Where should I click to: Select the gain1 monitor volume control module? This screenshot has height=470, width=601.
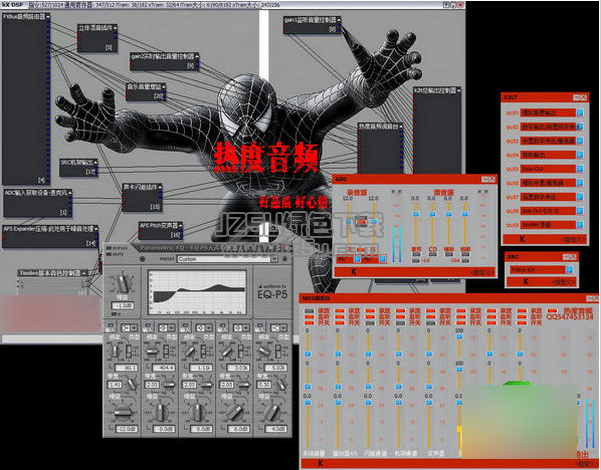click(312, 25)
